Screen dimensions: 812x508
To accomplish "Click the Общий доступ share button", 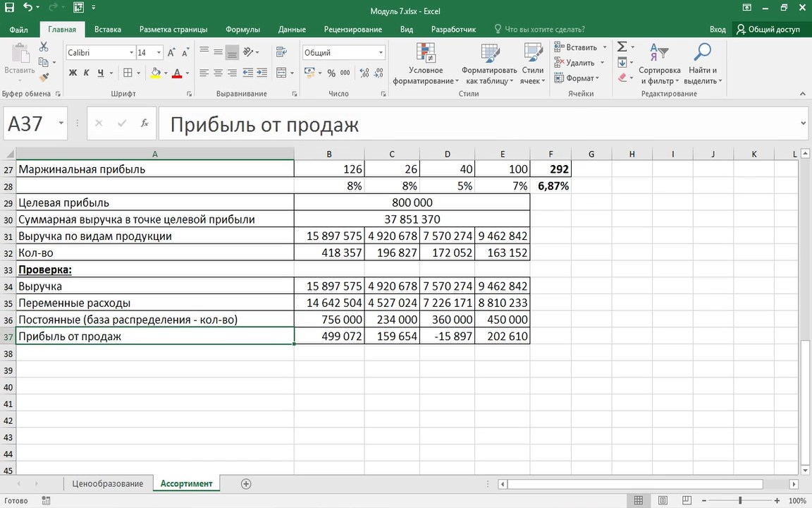I will [x=768, y=30].
